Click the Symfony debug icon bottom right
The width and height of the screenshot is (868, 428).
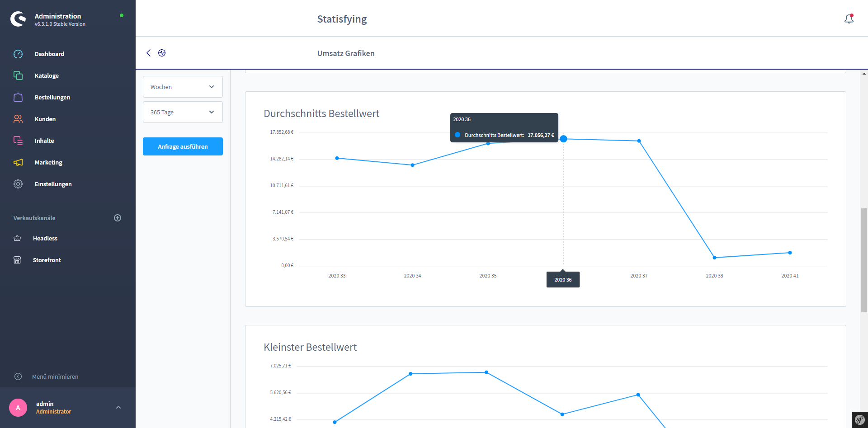point(860,420)
